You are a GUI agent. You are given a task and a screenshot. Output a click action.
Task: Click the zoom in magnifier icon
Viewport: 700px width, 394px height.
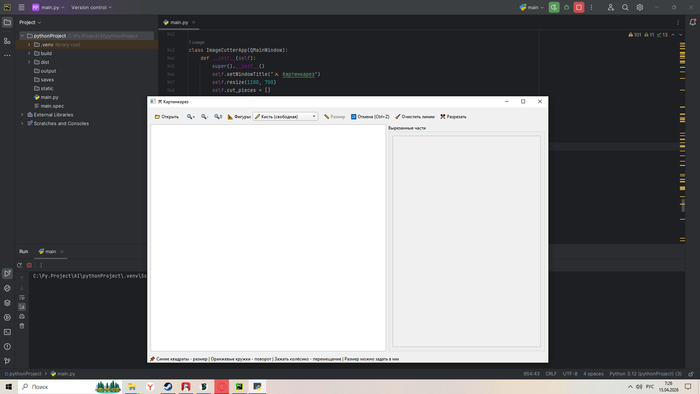[x=191, y=116]
